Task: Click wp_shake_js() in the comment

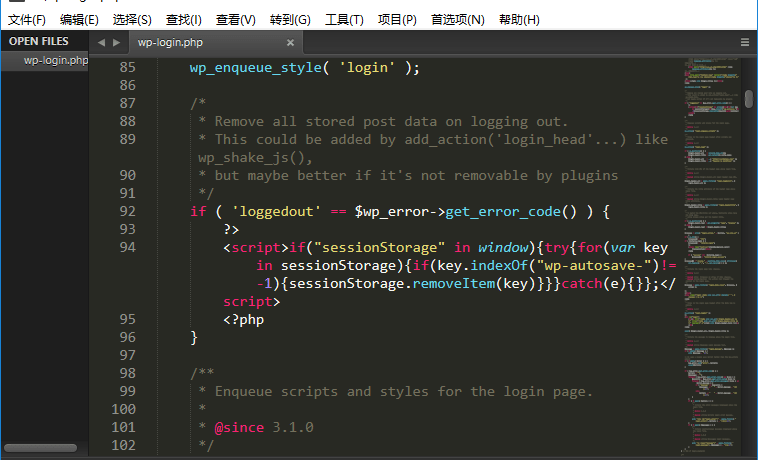Action: tap(251, 158)
